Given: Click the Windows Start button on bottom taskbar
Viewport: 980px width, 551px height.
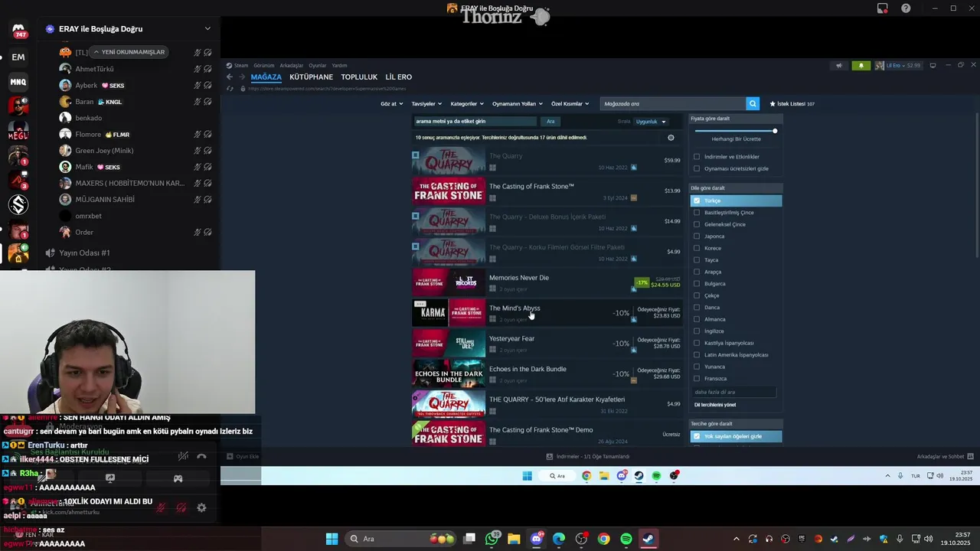Looking at the screenshot, I should [x=332, y=539].
